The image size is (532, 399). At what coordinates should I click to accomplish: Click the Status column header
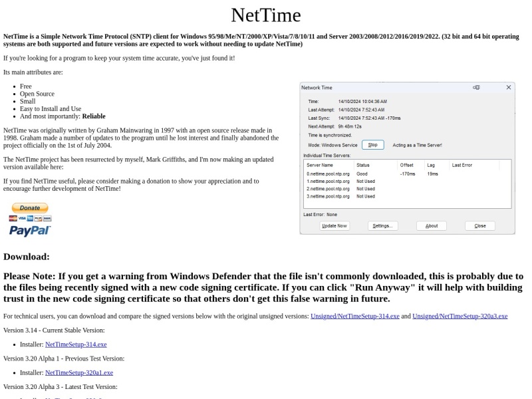362,165
